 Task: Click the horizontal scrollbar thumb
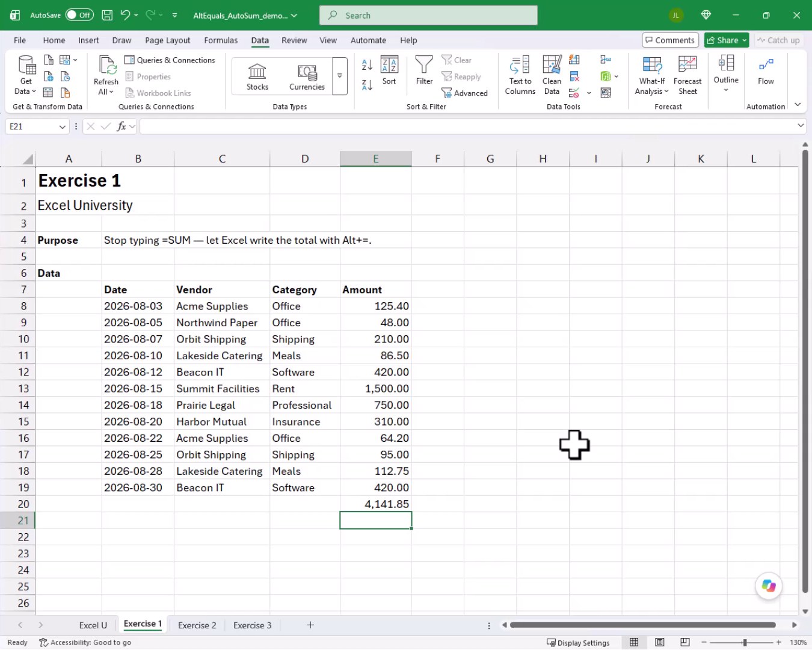click(643, 625)
